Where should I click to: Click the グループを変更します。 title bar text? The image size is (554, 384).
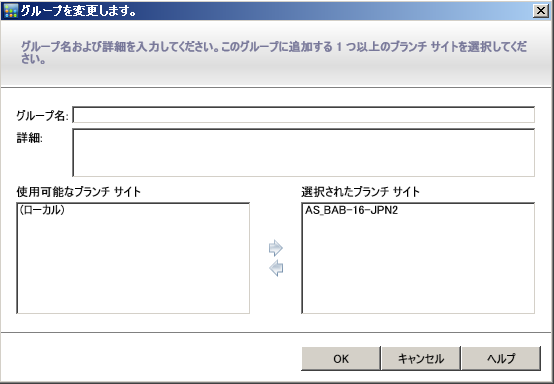point(78,11)
